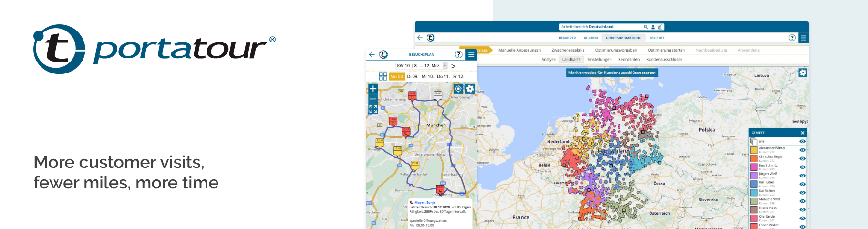Open Besuchsplan map settings gear
This screenshot has width=868, height=229.
[x=470, y=89]
